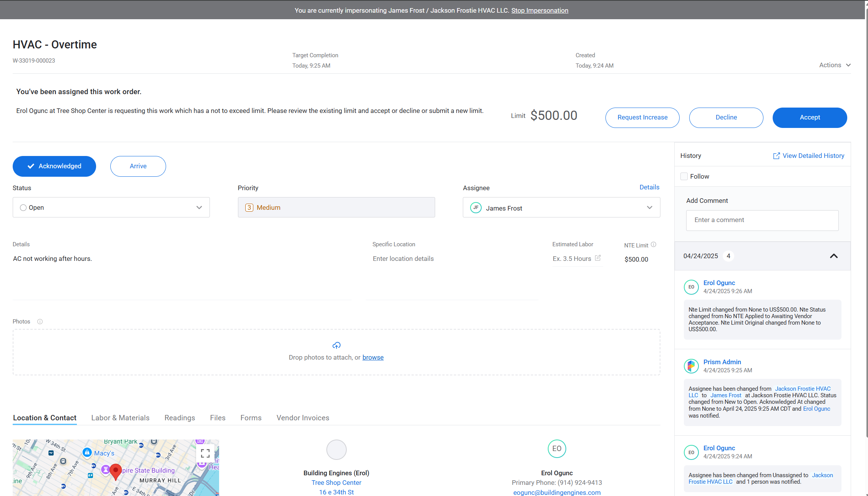Toggle the Acknowledged button
The image size is (868, 496).
54,166
